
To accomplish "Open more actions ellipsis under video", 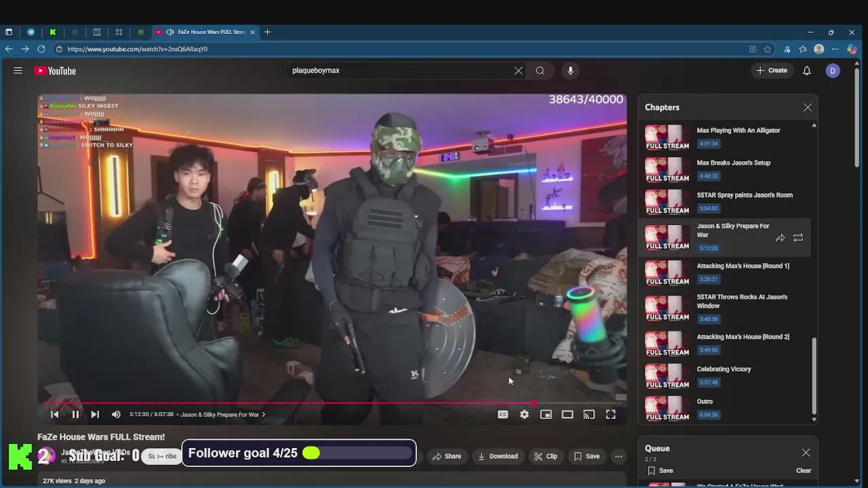I will 618,456.
